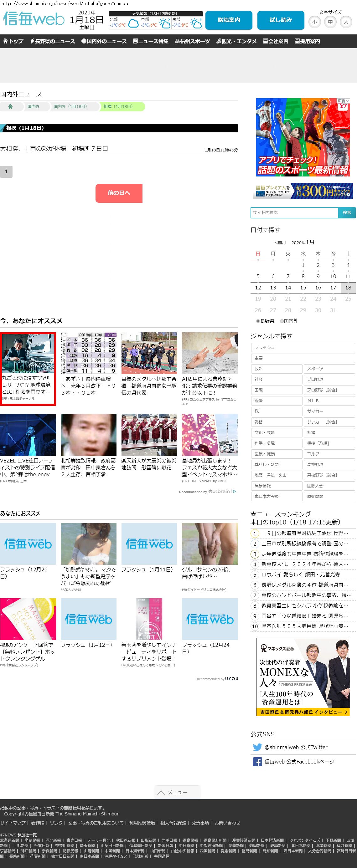Open genre フラッシュ
This screenshot has width=357, height=868.
(303, 347)
